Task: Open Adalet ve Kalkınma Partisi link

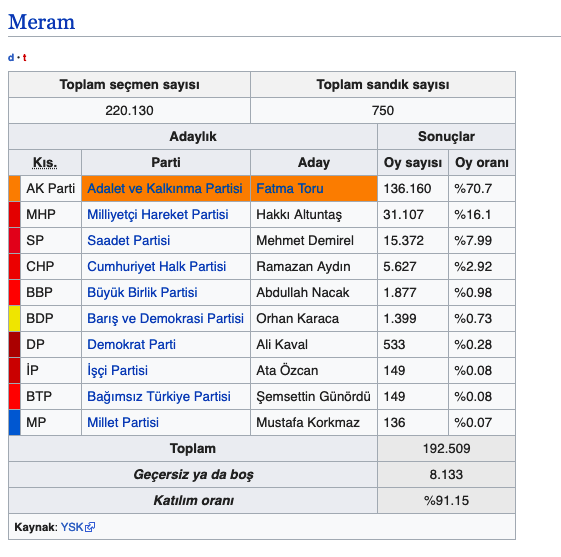Action: 165,189
